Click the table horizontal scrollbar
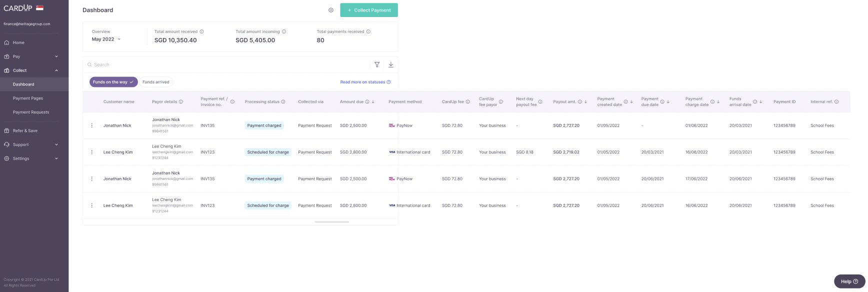 point(331,221)
